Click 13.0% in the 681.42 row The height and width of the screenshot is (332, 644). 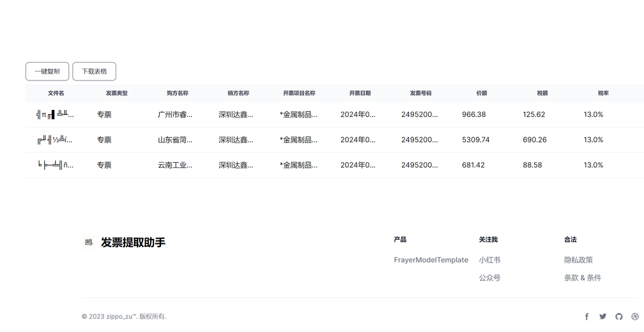(594, 165)
